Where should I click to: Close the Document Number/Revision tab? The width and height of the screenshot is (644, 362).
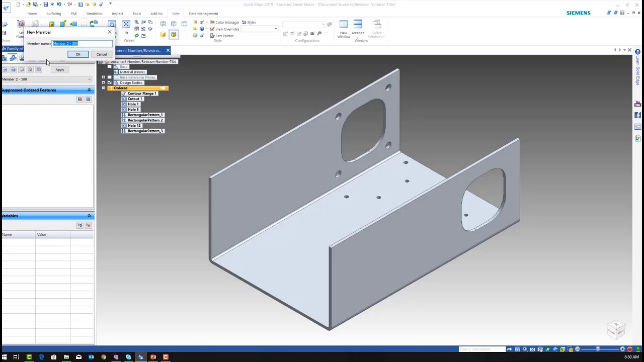[x=168, y=50]
